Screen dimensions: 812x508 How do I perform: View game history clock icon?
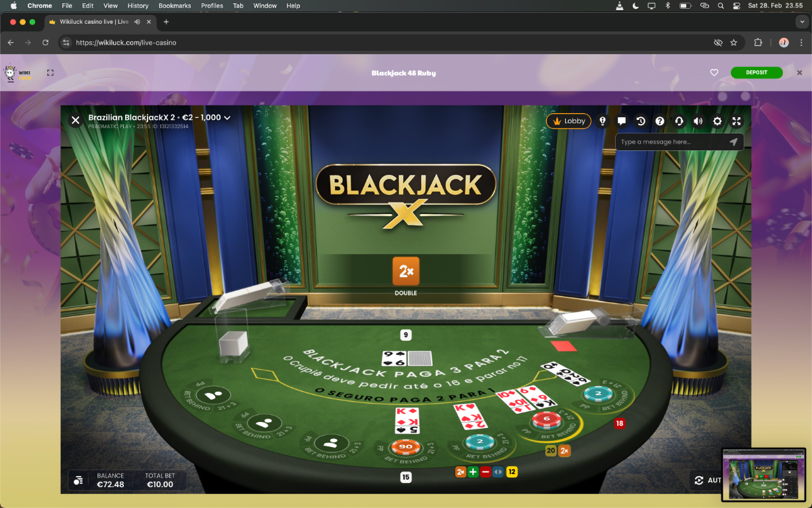(x=641, y=121)
